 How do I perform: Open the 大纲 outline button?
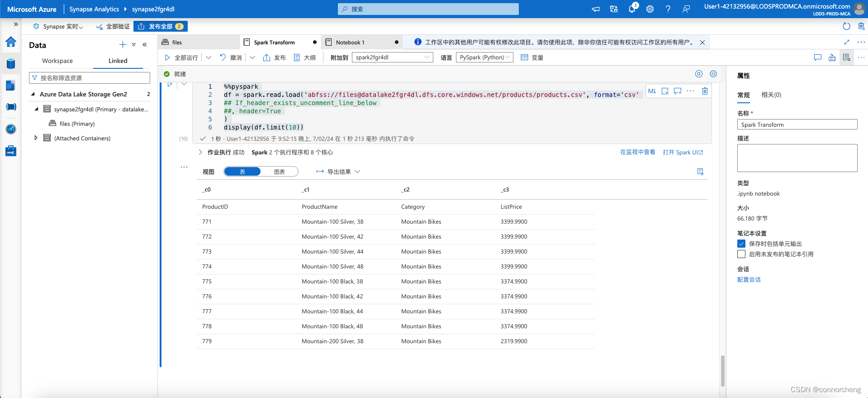point(304,58)
